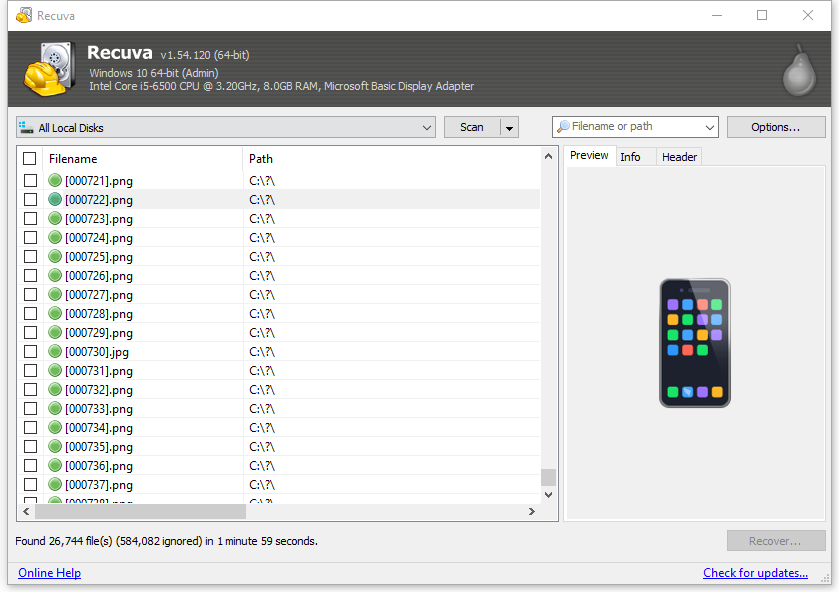Click the green status dot of [000721].png
Image resolution: width=839 pixels, height=592 pixels.
(x=55, y=180)
